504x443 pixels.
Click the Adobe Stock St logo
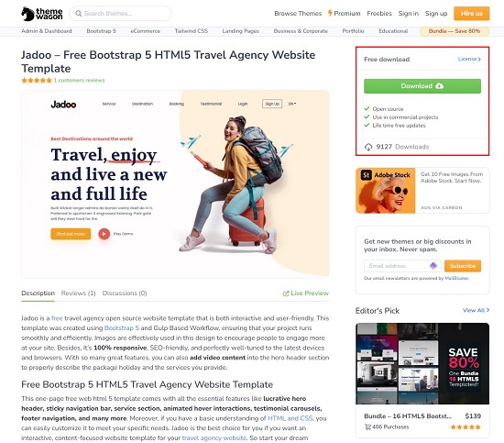point(366,175)
